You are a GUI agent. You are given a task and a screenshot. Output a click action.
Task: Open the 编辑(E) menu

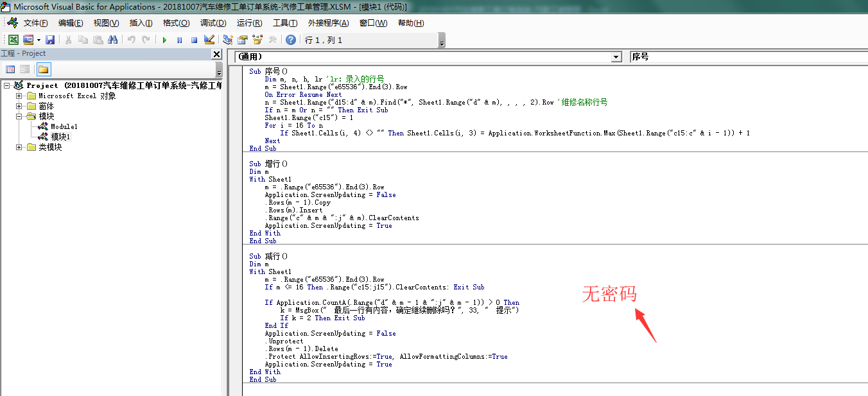tap(71, 23)
